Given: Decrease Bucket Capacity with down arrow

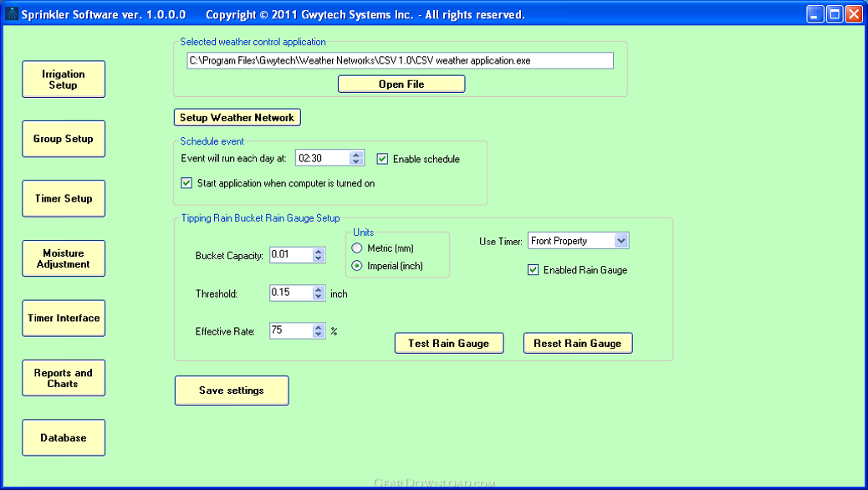Looking at the screenshot, I should coord(319,258).
